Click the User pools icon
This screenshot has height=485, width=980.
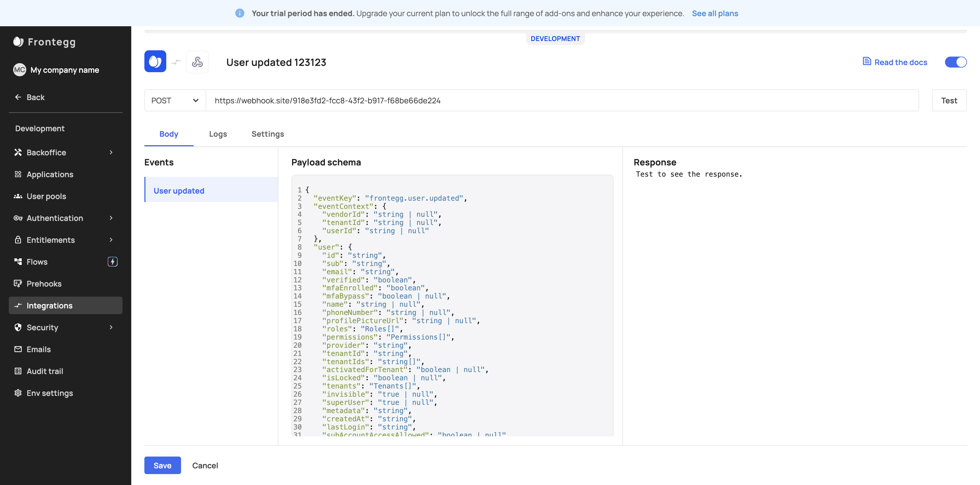click(x=18, y=196)
